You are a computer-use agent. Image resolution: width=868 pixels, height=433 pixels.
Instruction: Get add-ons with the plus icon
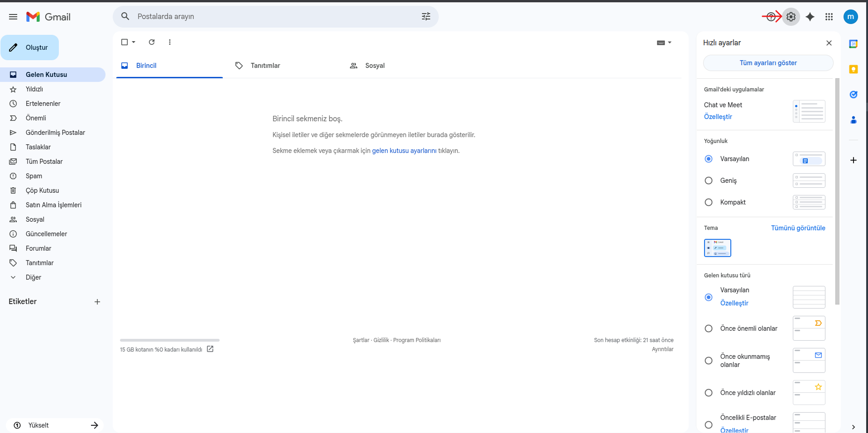(x=854, y=160)
